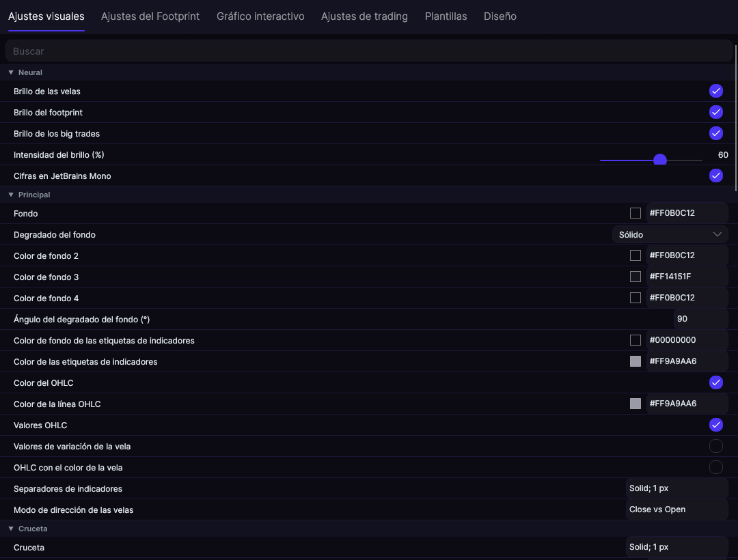Image resolution: width=738 pixels, height=560 pixels.
Task: Open the Ajustes de trading tab
Action: [364, 16]
